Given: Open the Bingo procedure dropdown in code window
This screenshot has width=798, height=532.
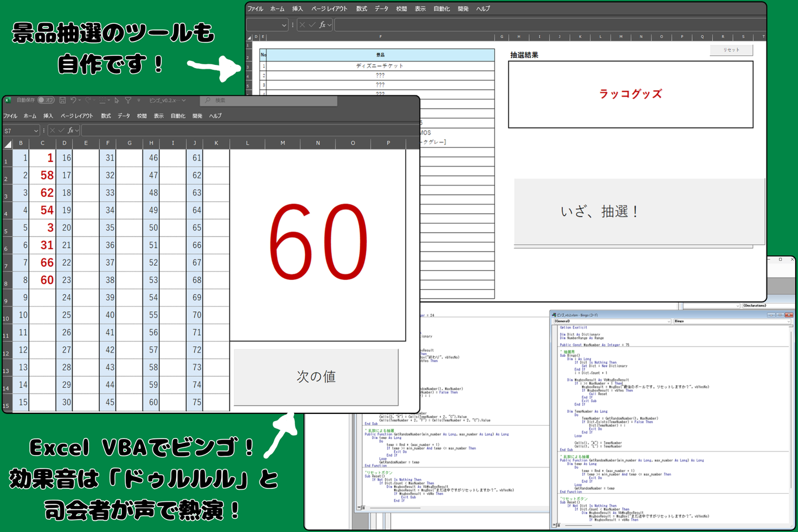Looking at the screenshot, I should 789,321.
